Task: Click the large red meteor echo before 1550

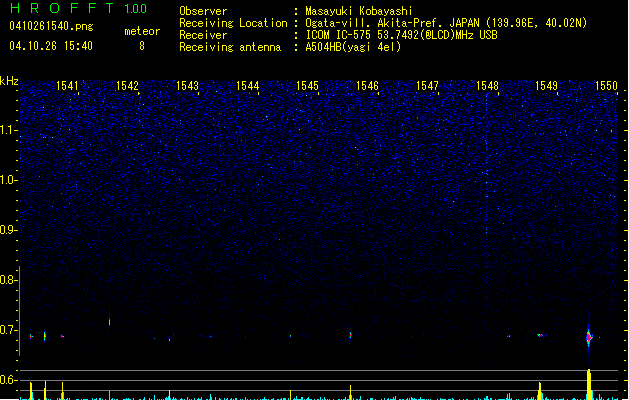Action: point(588,337)
